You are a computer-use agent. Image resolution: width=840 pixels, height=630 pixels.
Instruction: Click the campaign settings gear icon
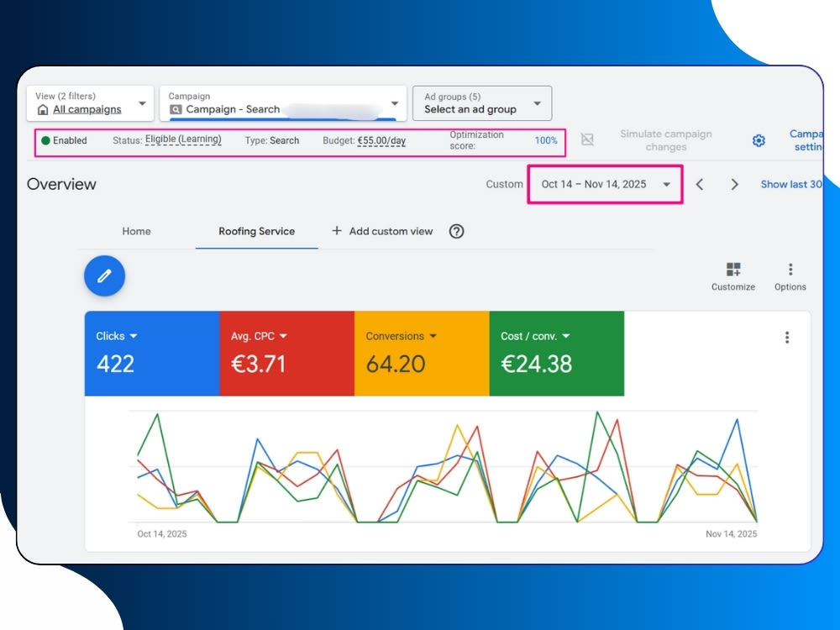(759, 140)
